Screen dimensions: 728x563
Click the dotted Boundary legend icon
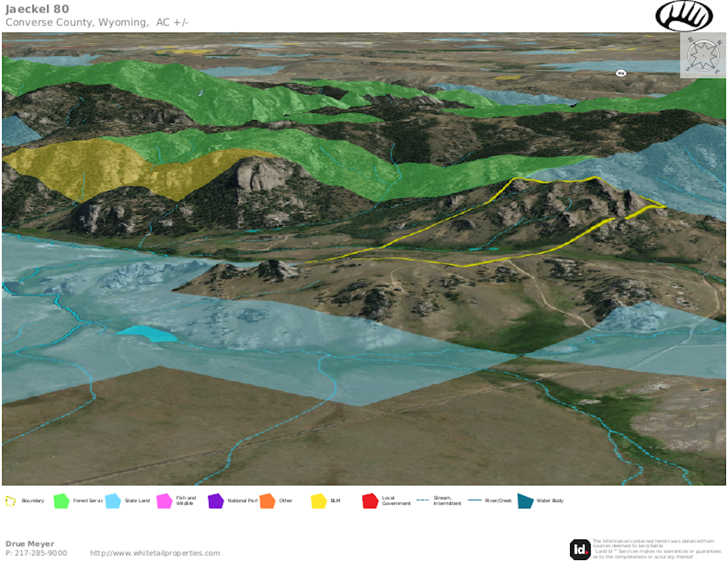pos(11,501)
